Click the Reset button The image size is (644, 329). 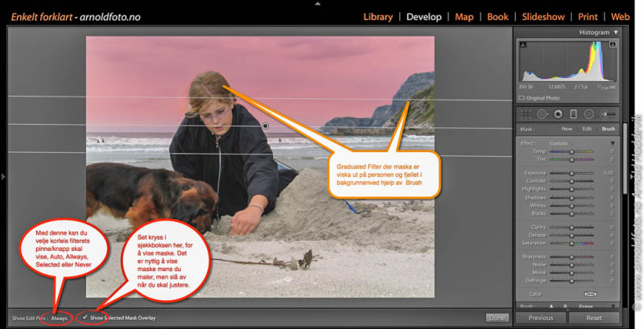tap(594, 318)
